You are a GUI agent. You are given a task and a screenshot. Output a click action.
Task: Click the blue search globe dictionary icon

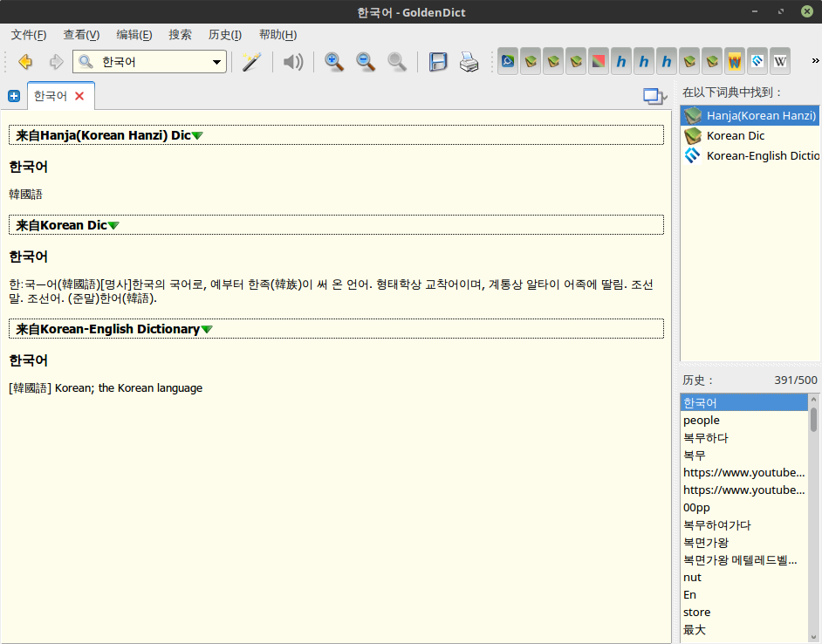click(507, 60)
